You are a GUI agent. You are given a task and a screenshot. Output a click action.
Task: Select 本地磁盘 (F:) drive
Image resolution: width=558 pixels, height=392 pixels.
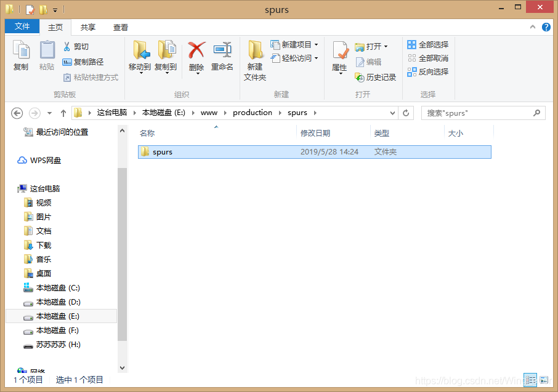[51, 330]
